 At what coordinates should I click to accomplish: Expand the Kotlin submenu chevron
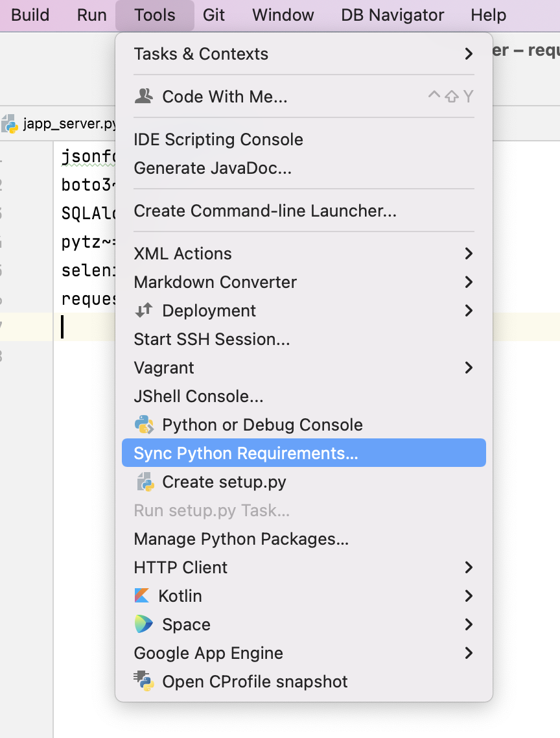point(468,596)
